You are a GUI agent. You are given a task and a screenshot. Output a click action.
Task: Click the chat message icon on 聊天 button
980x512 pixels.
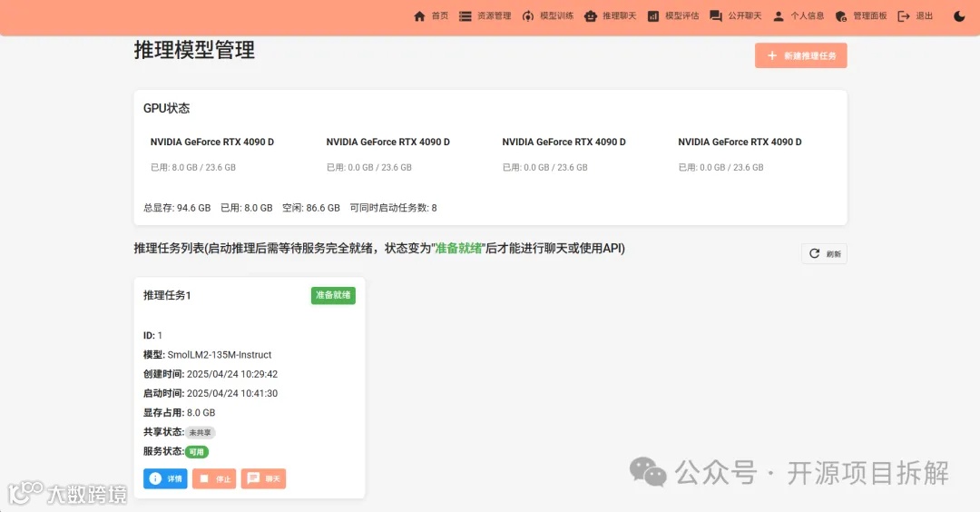pyautogui.click(x=253, y=478)
